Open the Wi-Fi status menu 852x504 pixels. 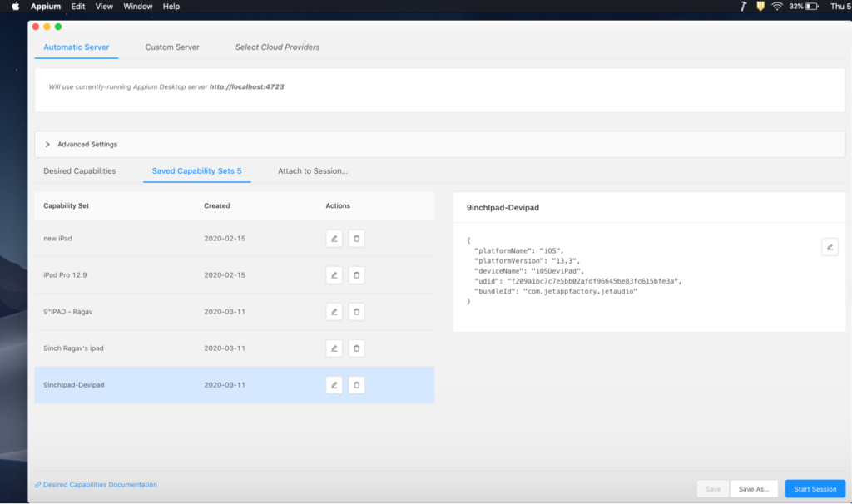point(777,7)
